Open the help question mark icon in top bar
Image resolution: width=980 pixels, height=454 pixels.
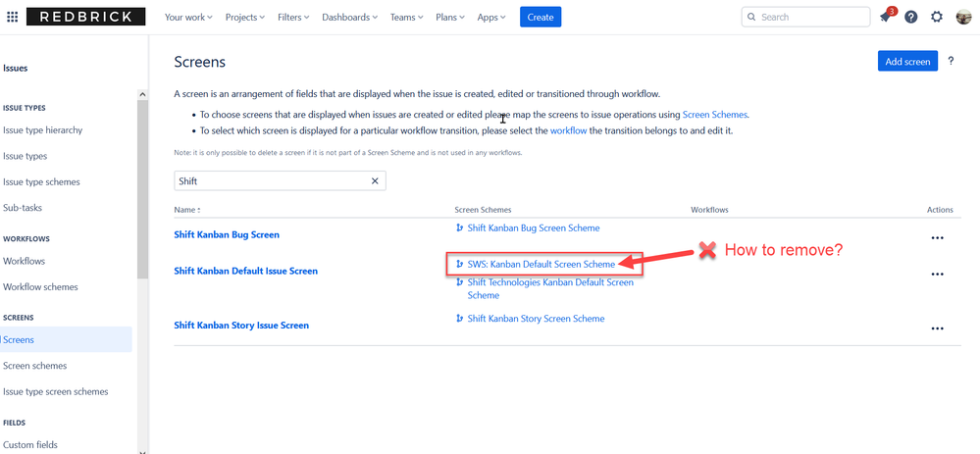pos(911,17)
